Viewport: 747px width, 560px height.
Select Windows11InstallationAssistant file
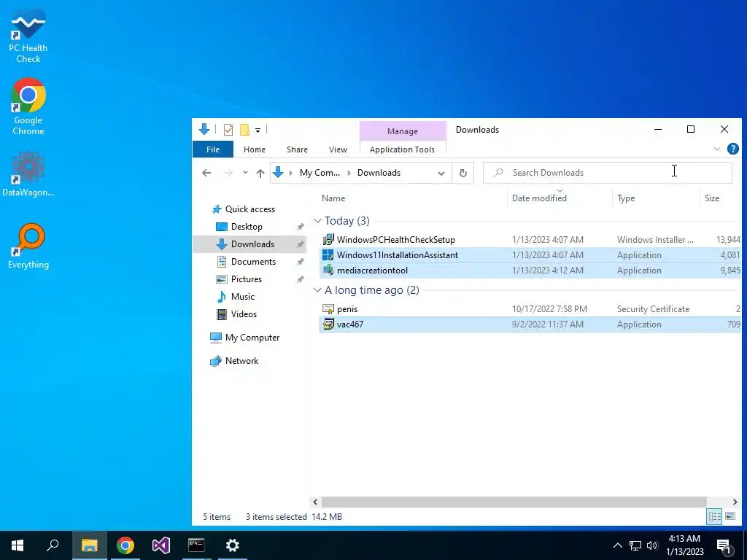click(x=530, y=254)
